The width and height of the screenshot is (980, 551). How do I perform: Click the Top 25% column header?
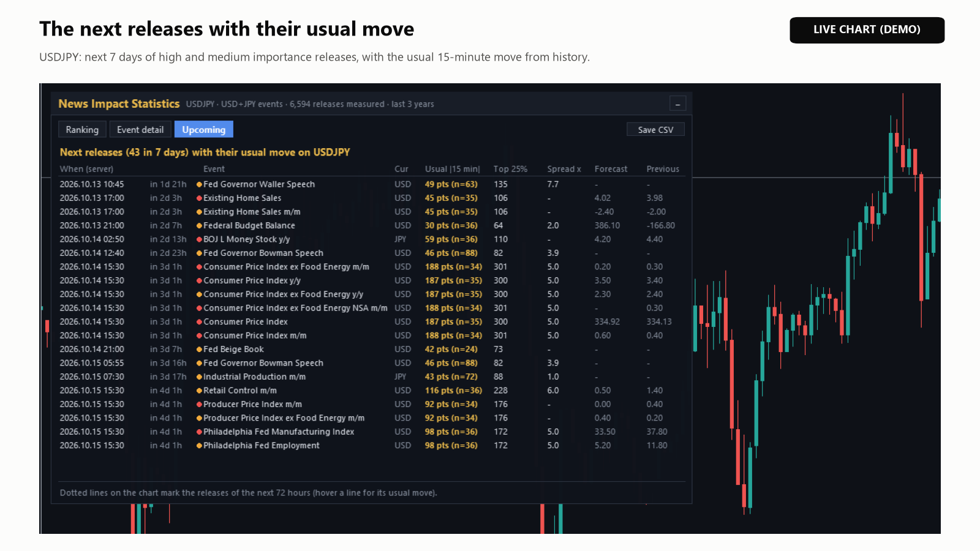point(510,169)
